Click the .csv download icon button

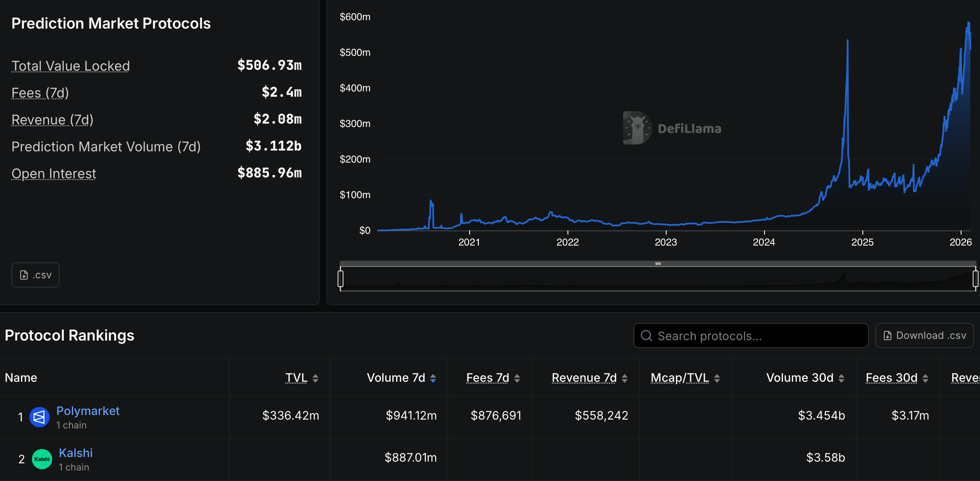coord(35,275)
